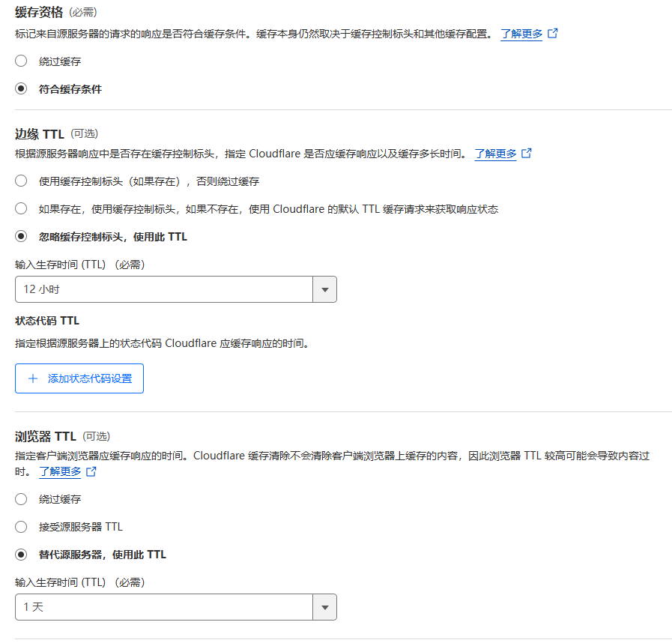
Task: Open the 1 天 browser TTL dropdown
Action: [x=164, y=607]
